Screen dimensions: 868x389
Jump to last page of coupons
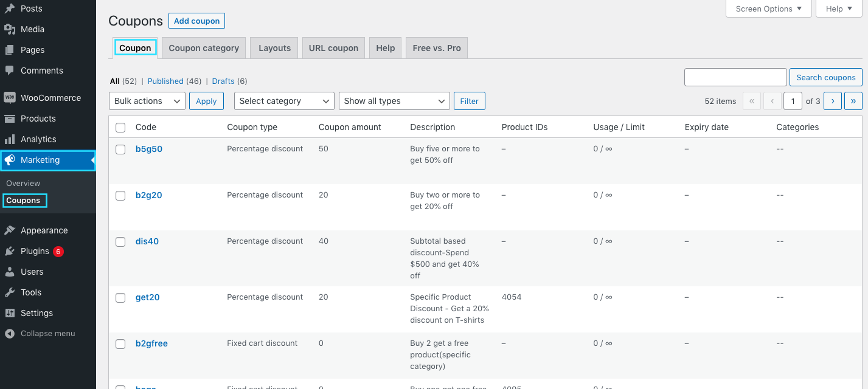(853, 101)
